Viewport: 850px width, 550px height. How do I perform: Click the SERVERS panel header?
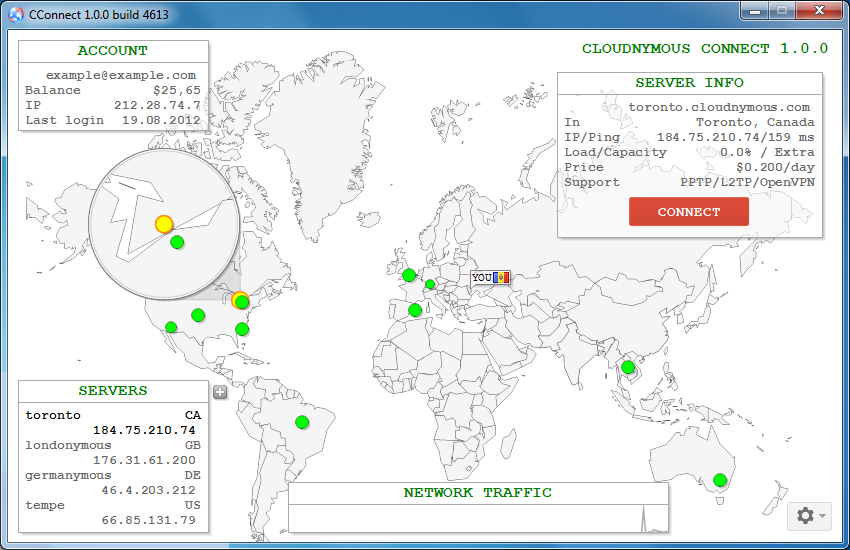click(x=113, y=391)
